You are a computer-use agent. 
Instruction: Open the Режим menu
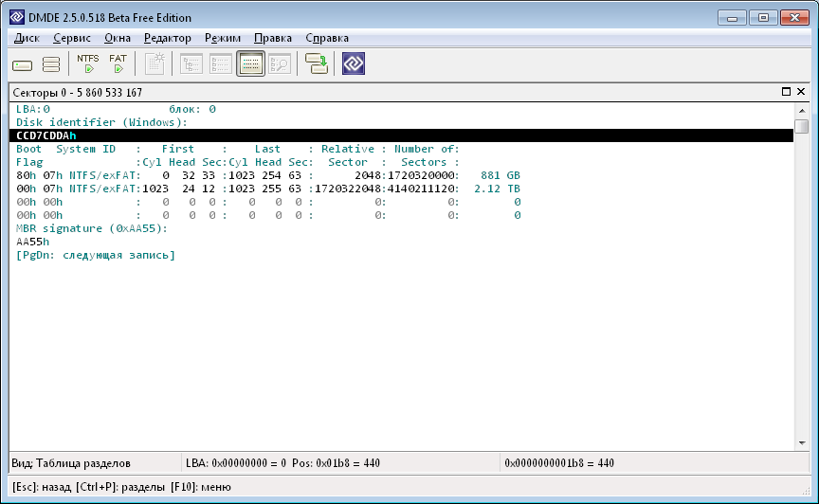click(223, 38)
